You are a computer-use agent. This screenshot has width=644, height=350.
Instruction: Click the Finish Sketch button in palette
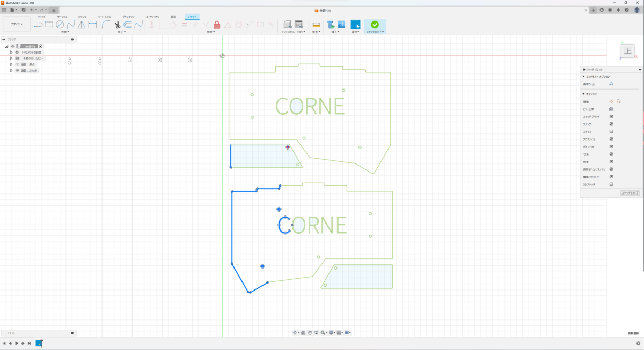630,193
